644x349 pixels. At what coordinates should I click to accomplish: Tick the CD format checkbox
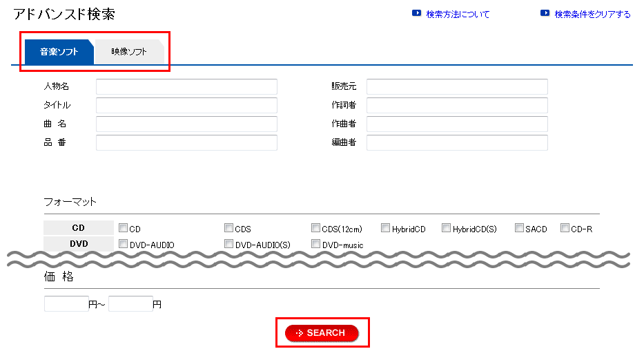pyautogui.click(x=123, y=228)
